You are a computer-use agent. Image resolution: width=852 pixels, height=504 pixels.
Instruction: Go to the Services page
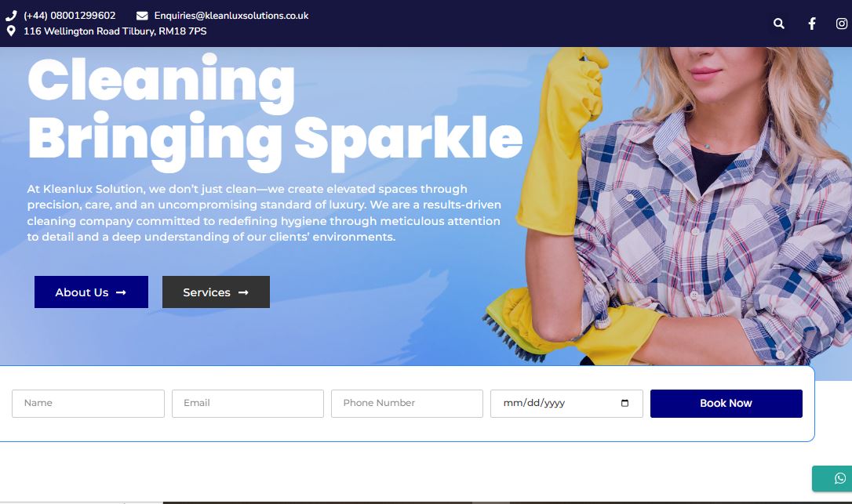pyautogui.click(x=216, y=292)
